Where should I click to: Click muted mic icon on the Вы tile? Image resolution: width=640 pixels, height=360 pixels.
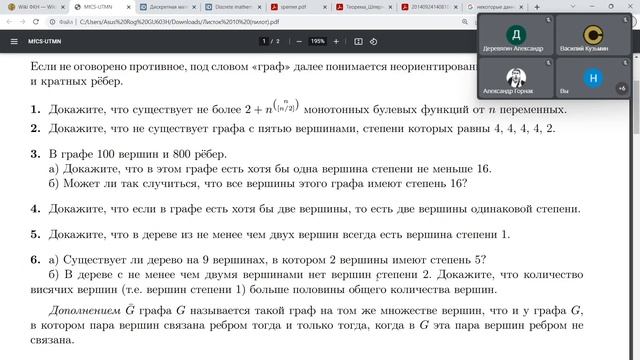click(625, 62)
